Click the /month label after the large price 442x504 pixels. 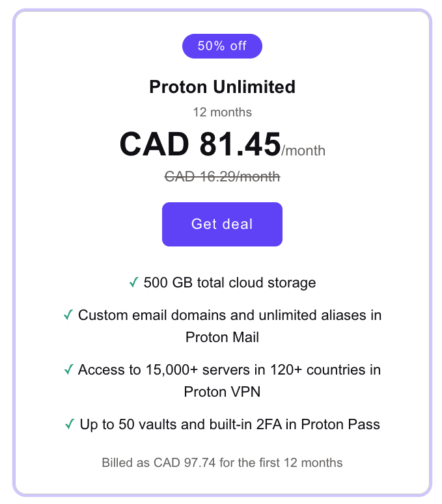303,151
